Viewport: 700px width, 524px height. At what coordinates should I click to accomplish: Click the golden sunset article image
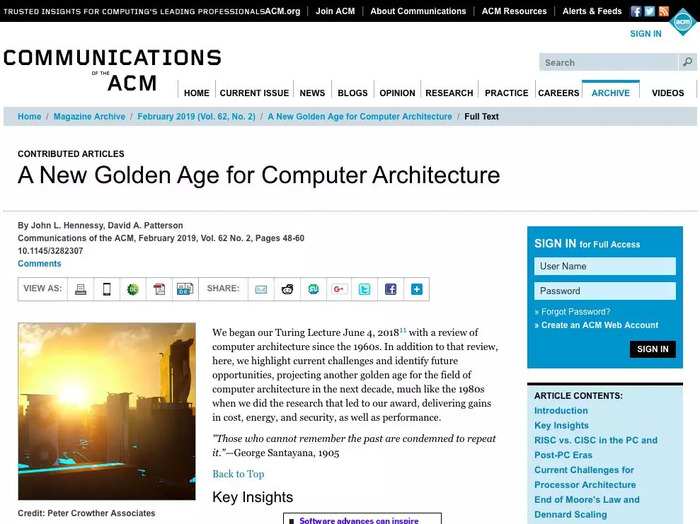pos(107,411)
